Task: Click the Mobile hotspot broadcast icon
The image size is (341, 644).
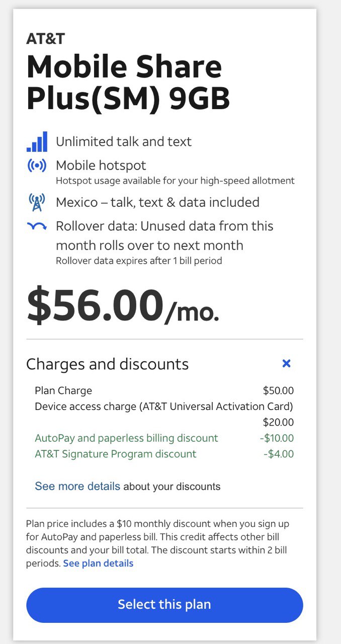Action: pyautogui.click(x=37, y=166)
